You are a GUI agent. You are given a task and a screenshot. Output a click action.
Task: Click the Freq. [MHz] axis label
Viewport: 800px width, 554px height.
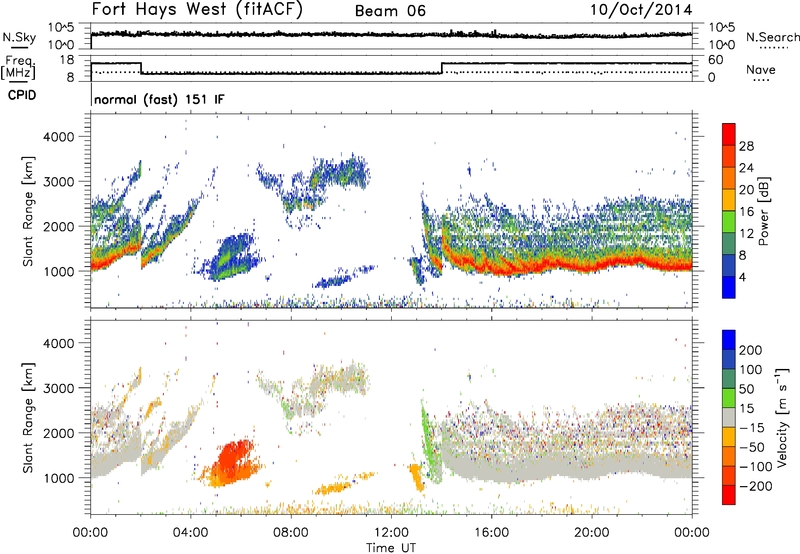click(18, 67)
